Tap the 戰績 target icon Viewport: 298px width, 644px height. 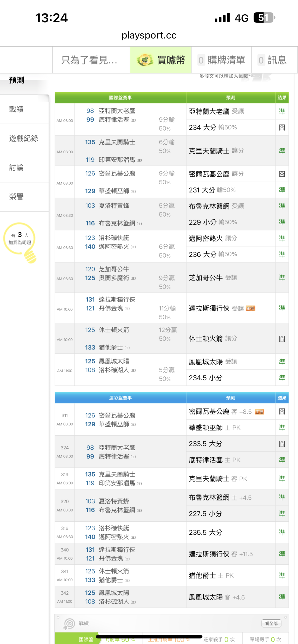tap(69, 624)
